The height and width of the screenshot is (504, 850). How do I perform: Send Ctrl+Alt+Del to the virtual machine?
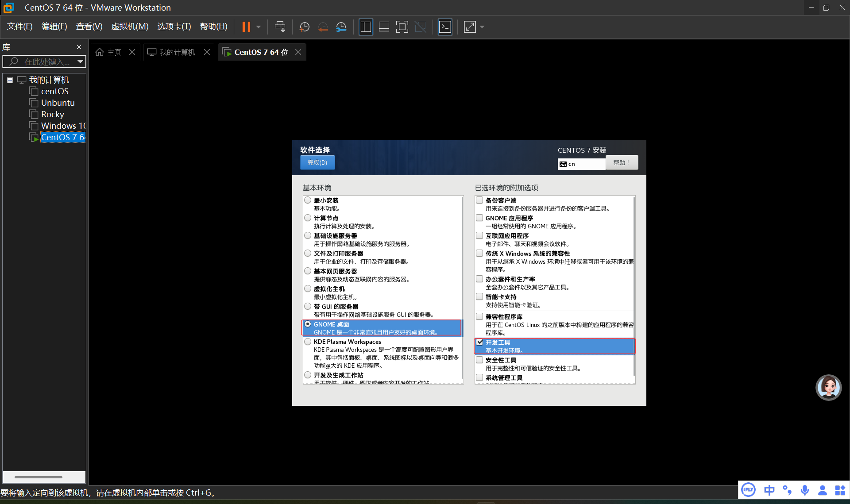280,27
